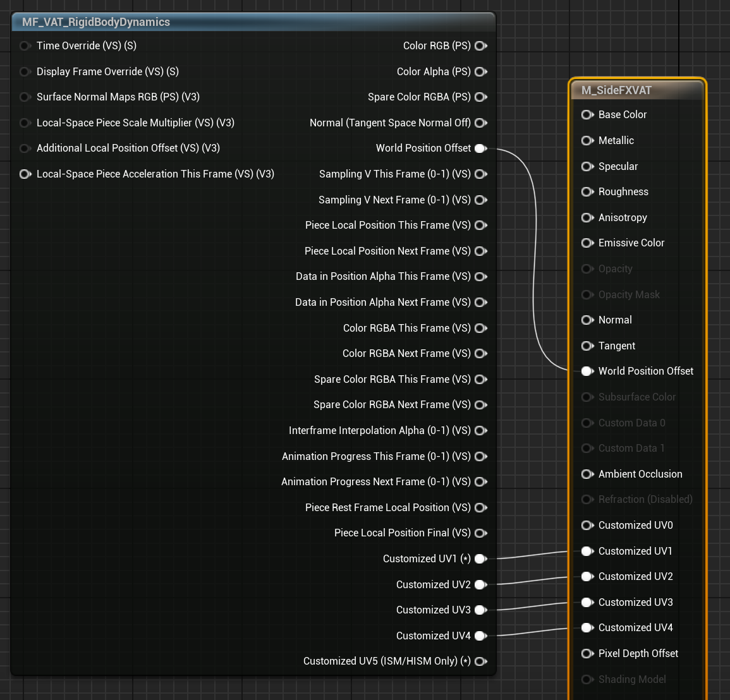
Task: Click Spare Color RGBA Next Frame (VS) pin
Action: click(481, 405)
